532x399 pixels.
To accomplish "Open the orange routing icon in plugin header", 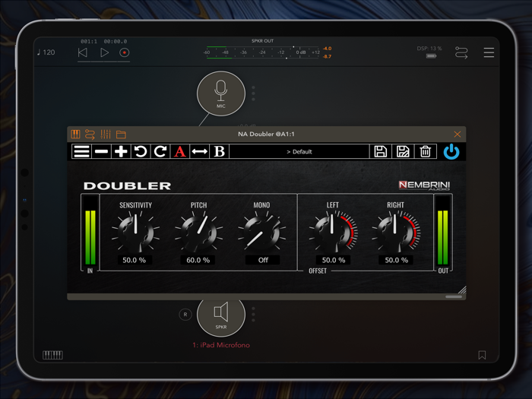I will [90, 135].
